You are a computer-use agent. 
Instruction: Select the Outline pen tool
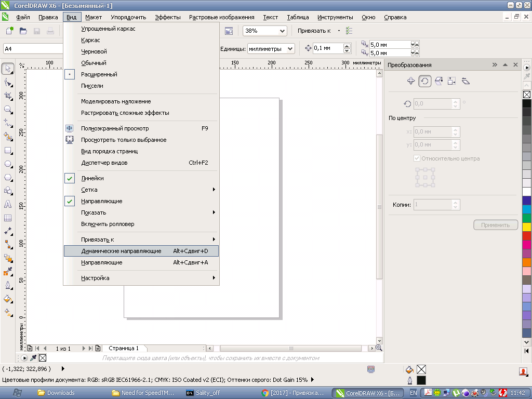pyautogui.click(x=8, y=285)
